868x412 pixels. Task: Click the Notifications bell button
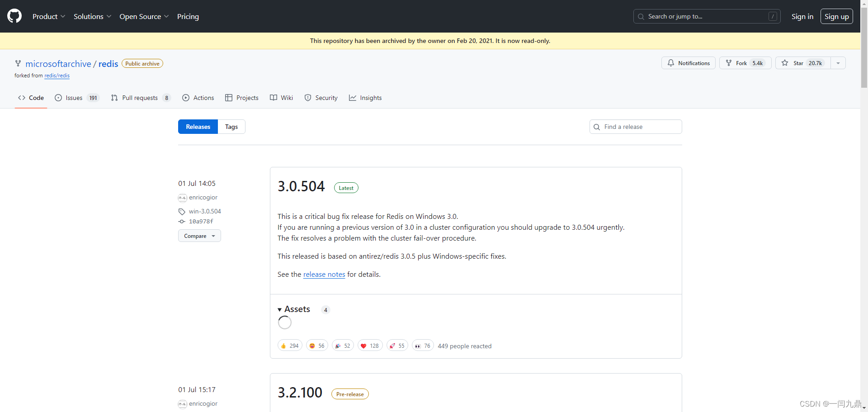[688, 63]
